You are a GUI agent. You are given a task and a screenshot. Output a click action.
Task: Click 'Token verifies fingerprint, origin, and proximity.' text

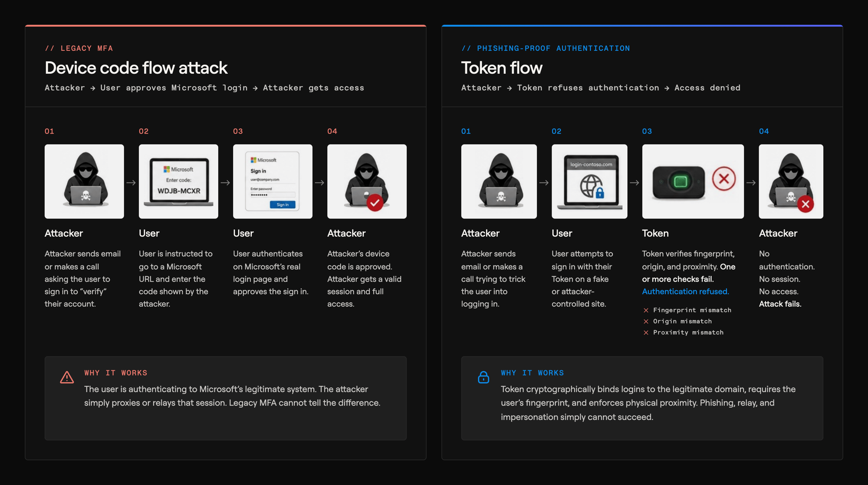pyautogui.click(x=688, y=260)
